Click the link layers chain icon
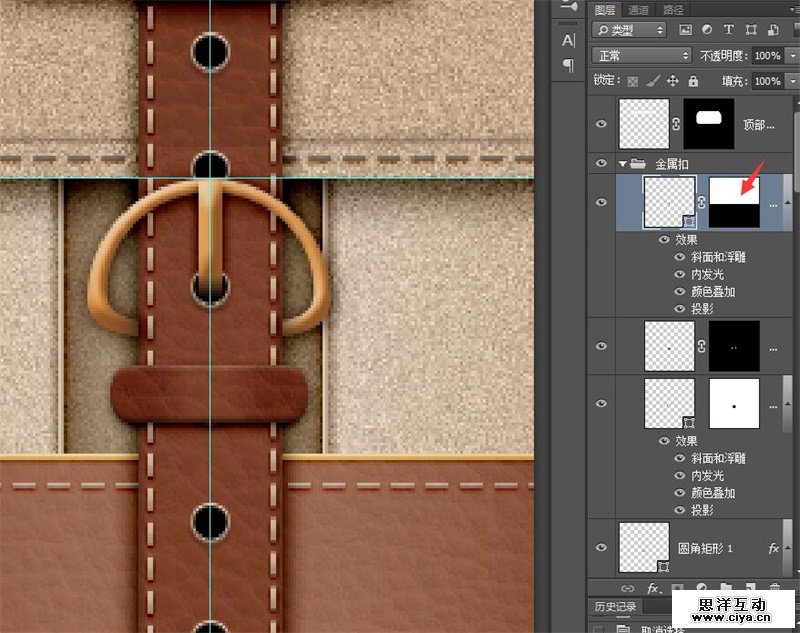 tap(627, 589)
